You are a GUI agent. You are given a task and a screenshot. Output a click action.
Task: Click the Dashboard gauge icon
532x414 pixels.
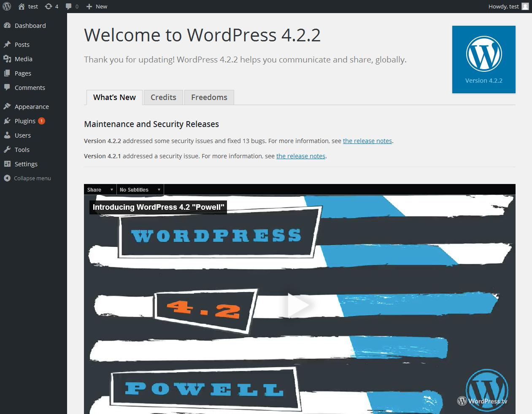click(7, 25)
